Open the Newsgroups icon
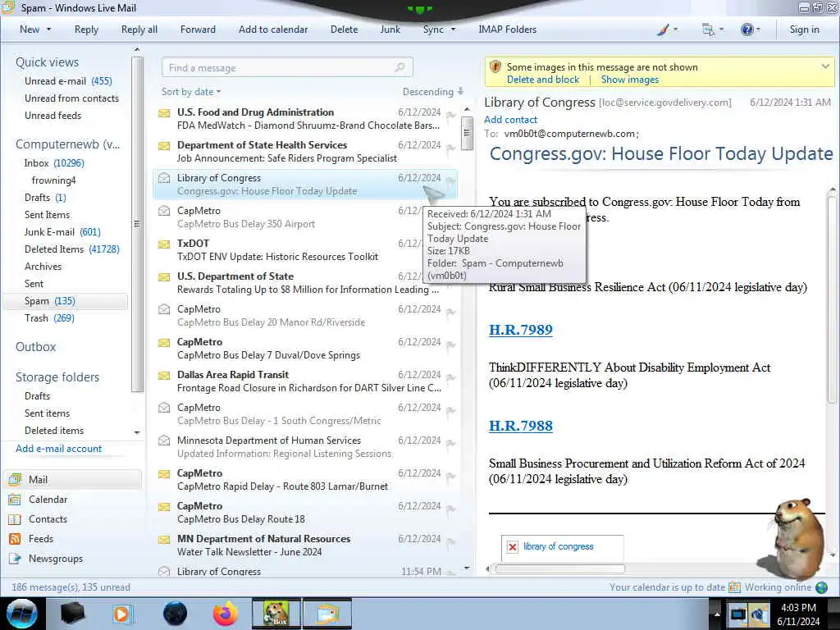This screenshot has width=840, height=630. 15,559
